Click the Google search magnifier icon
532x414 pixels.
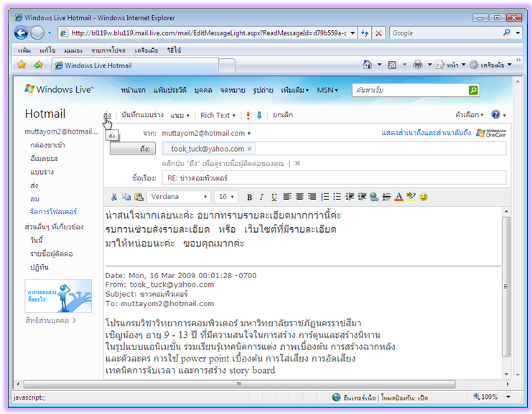pos(507,32)
